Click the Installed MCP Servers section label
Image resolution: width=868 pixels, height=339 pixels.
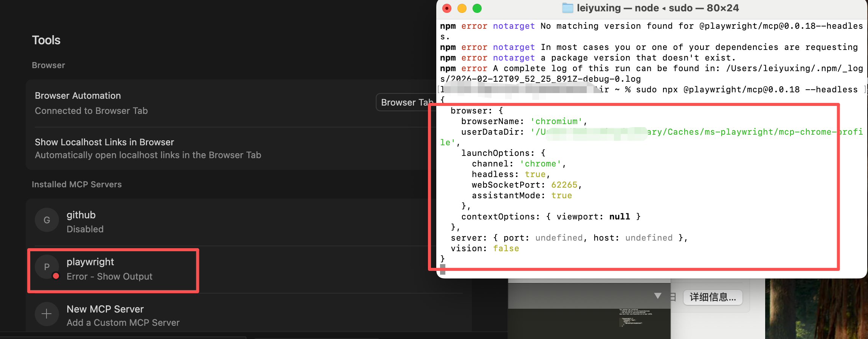tap(77, 184)
